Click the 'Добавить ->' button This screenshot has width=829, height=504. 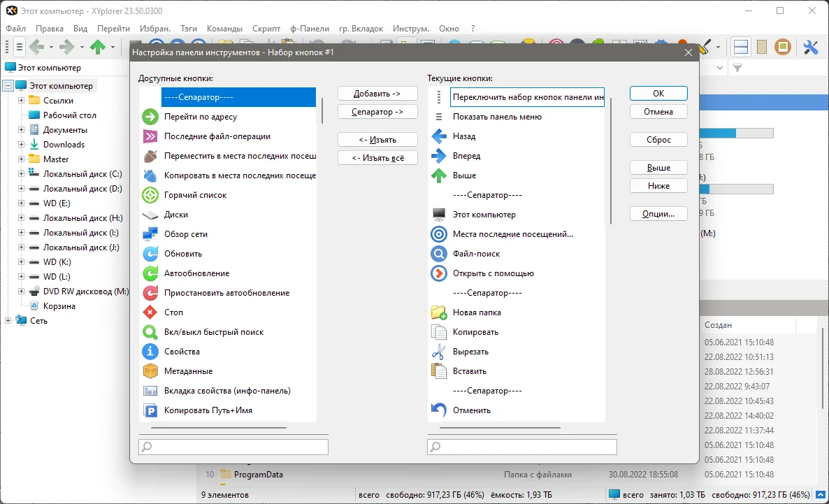click(x=377, y=94)
